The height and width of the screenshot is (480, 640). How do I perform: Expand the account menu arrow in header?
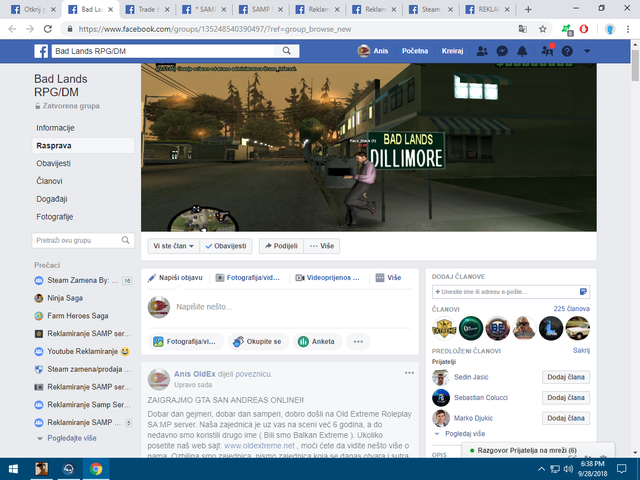[587, 51]
